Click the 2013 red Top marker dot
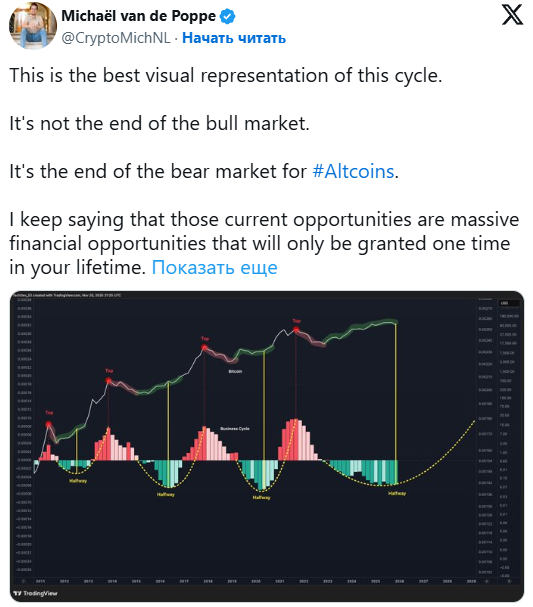Image resolution: width=533 pixels, height=607 pixels. point(109,381)
